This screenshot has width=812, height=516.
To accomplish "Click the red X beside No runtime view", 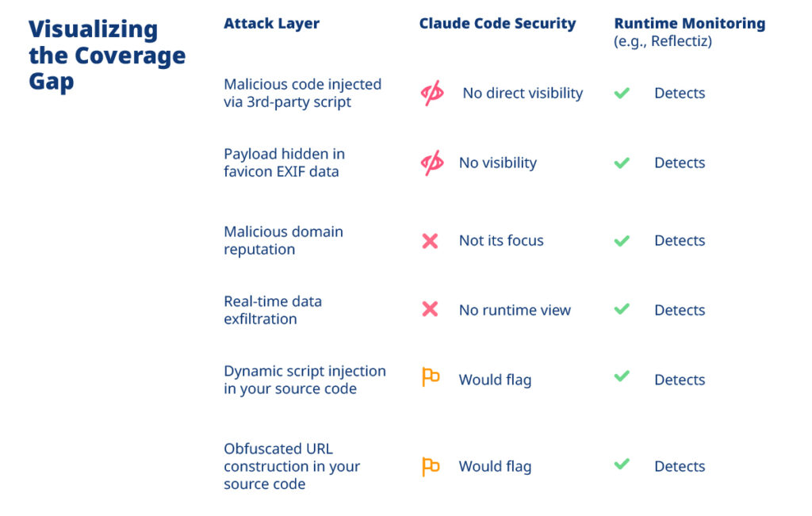I will [x=430, y=310].
